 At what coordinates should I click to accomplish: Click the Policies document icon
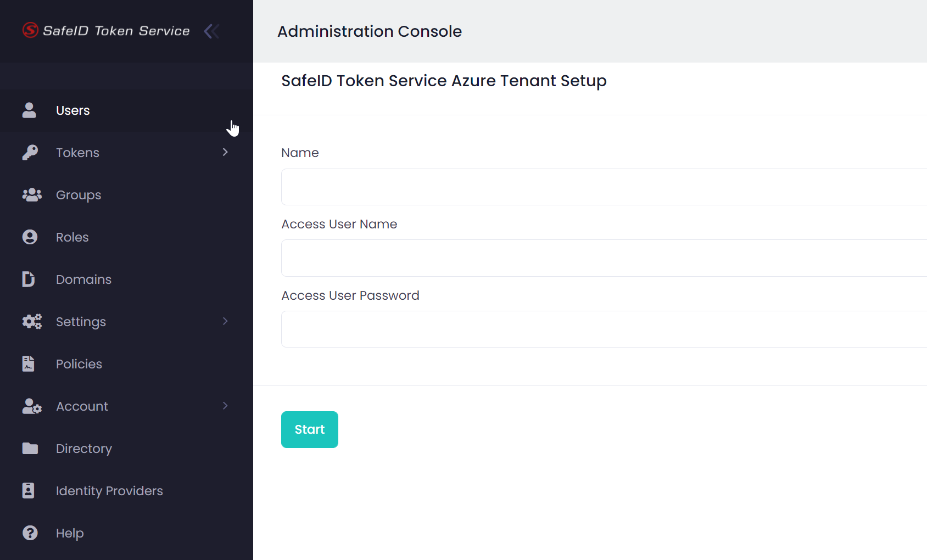click(29, 364)
